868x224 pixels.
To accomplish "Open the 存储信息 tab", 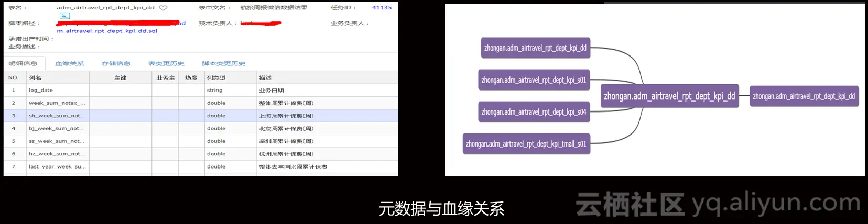I will point(116,63).
